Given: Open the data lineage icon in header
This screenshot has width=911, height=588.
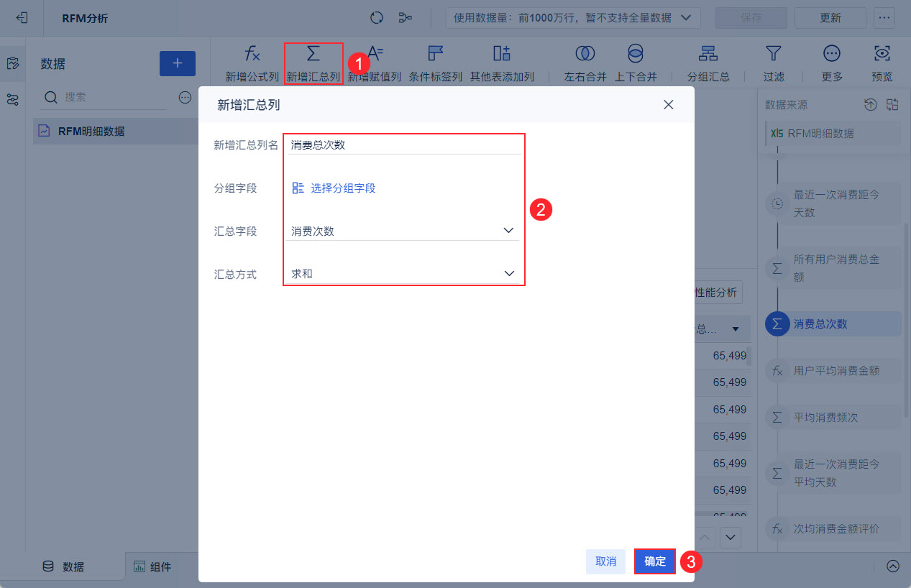Looking at the screenshot, I should tap(406, 18).
